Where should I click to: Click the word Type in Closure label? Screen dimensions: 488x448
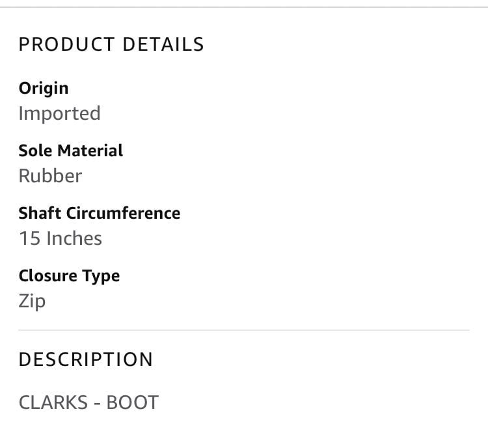click(101, 276)
